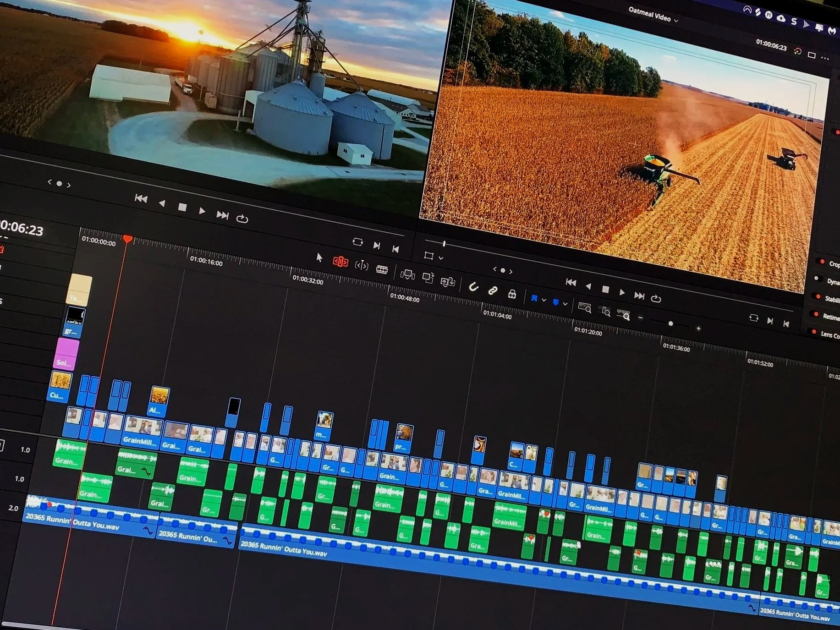
Task: Select the pink Sol... clip
Action: 66,354
